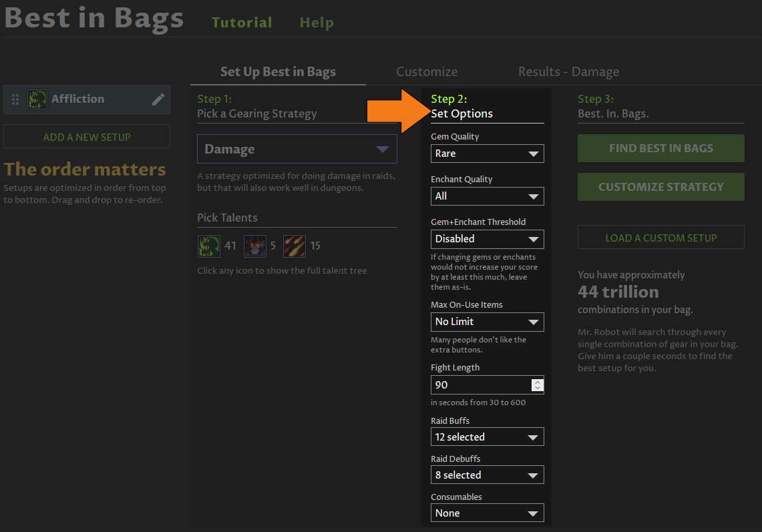Open the Tutorial menu item
Screen dimensions: 762x532
[242, 22]
